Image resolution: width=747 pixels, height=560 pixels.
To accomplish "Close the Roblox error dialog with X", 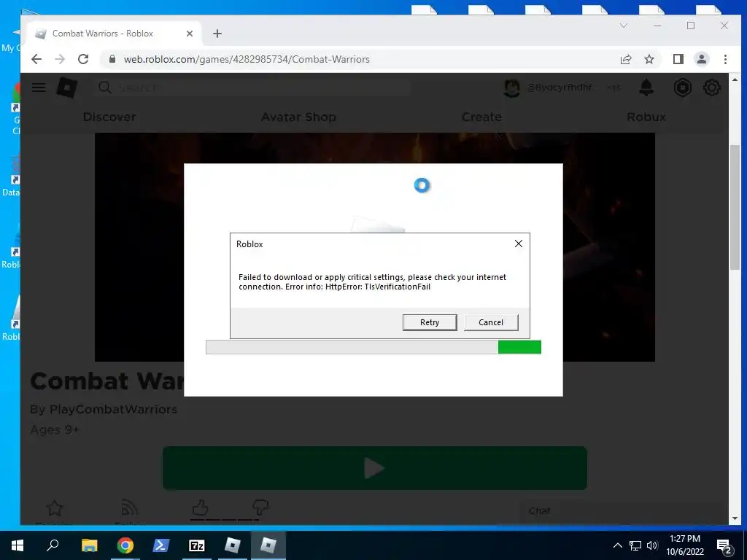I will click(x=519, y=244).
